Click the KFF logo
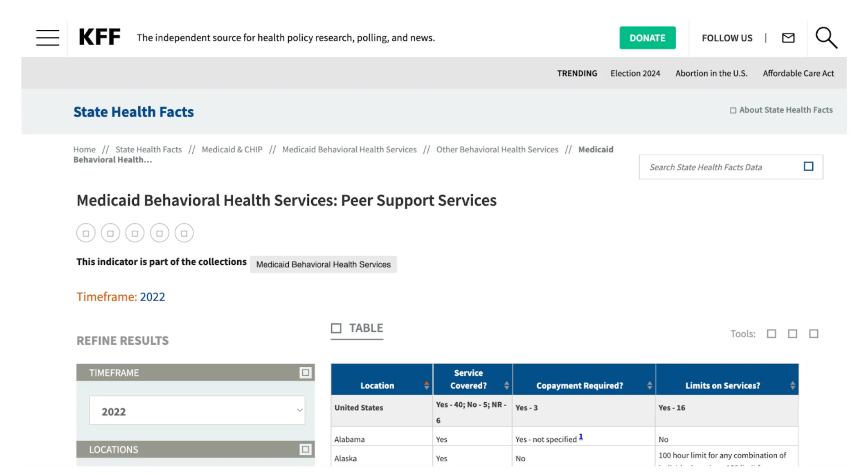Viewport: 868px width, 475px height. pos(99,37)
